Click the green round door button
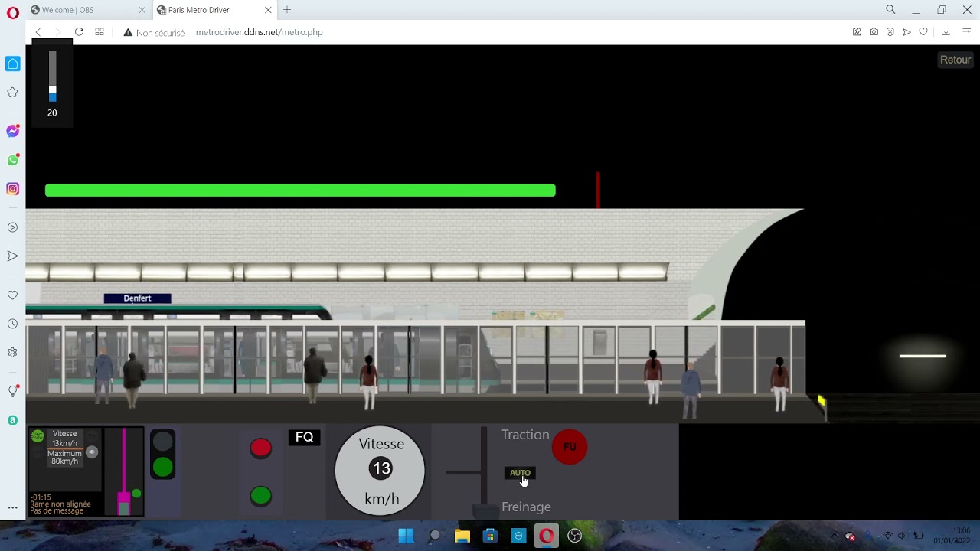The height and width of the screenshot is (551, 980). click(x=261, y=496)
